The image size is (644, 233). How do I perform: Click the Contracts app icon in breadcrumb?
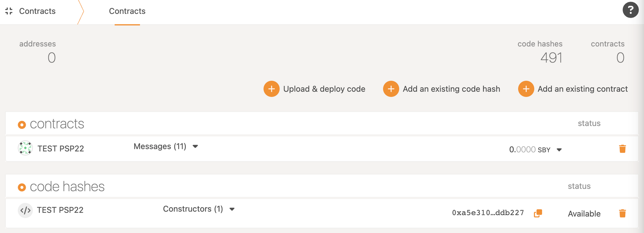[9, 11]
